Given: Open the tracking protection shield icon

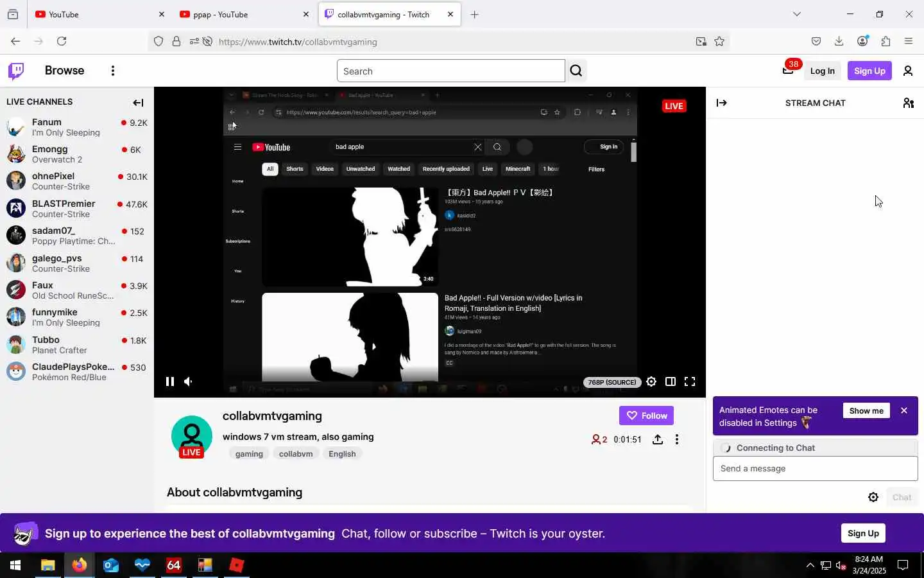Looking at the screenshot, I should point(158,42).
